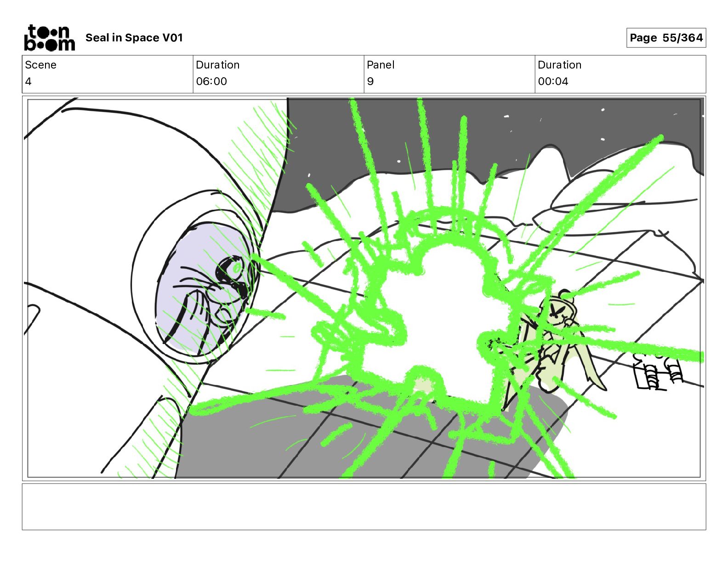Click the Toon Boom logo
Image resolution: width=728 pixels, height=563 pixels.
coord(49,38)
